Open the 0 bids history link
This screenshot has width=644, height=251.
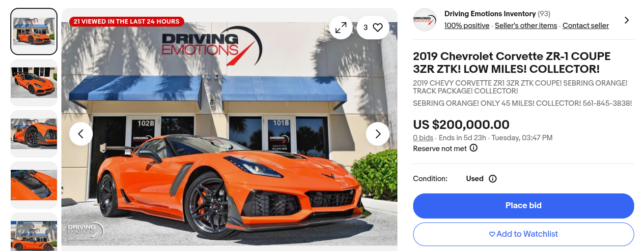[x=423, y=138]
